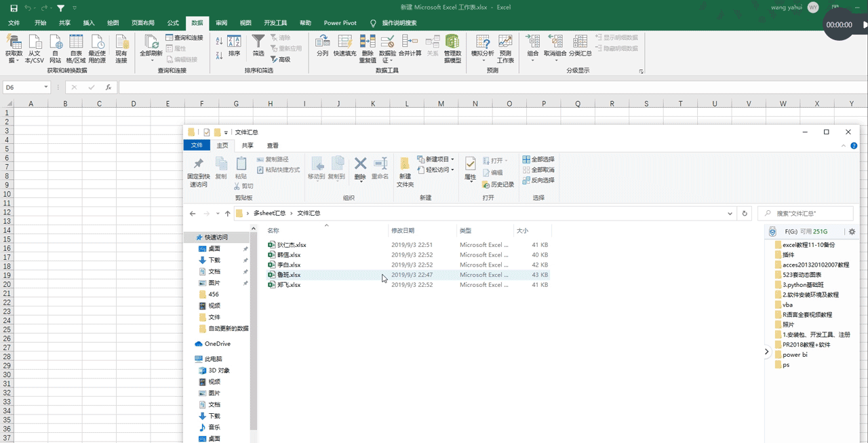Click formula bar insert function fx button
Image resolution: width=868 pixels, height=443 pixels.
click(108, 88)
